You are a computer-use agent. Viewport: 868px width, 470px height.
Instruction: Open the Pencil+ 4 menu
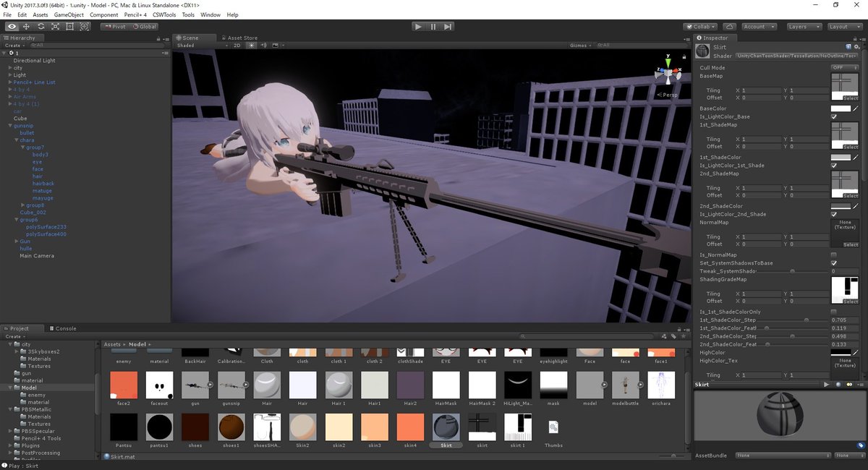pyautogui.click(x=135, y=14)
